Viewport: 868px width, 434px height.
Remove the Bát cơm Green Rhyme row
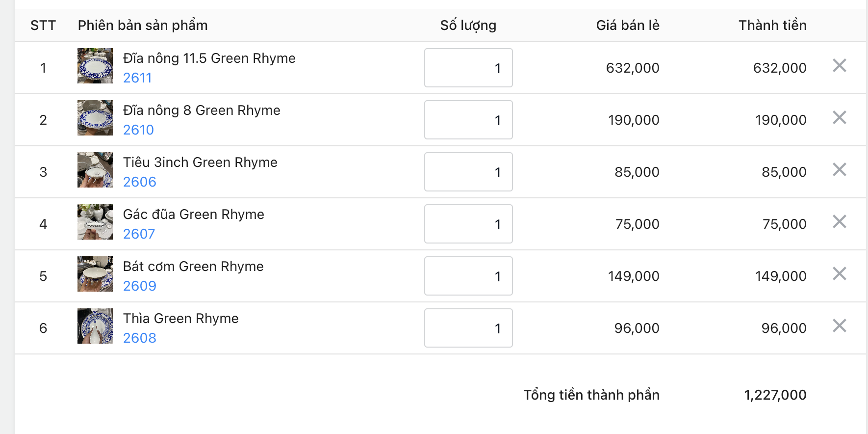839,273
